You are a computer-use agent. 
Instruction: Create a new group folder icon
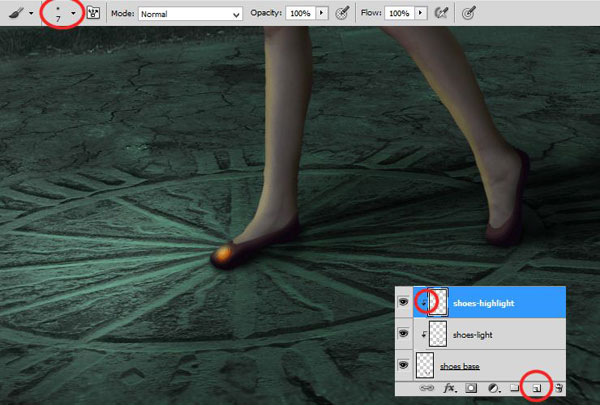(515, 388)
